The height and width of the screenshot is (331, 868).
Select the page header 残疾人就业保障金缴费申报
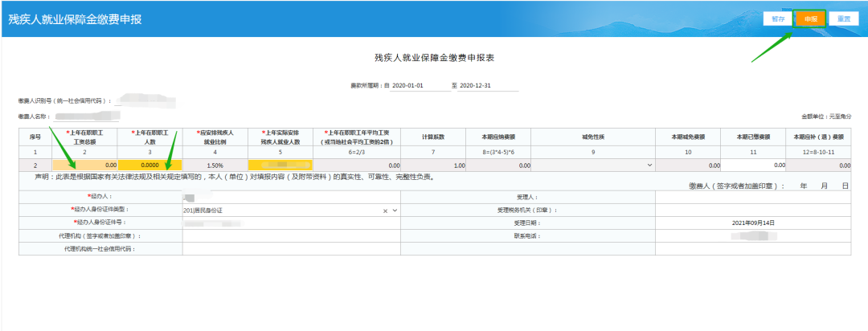[75, 18]
